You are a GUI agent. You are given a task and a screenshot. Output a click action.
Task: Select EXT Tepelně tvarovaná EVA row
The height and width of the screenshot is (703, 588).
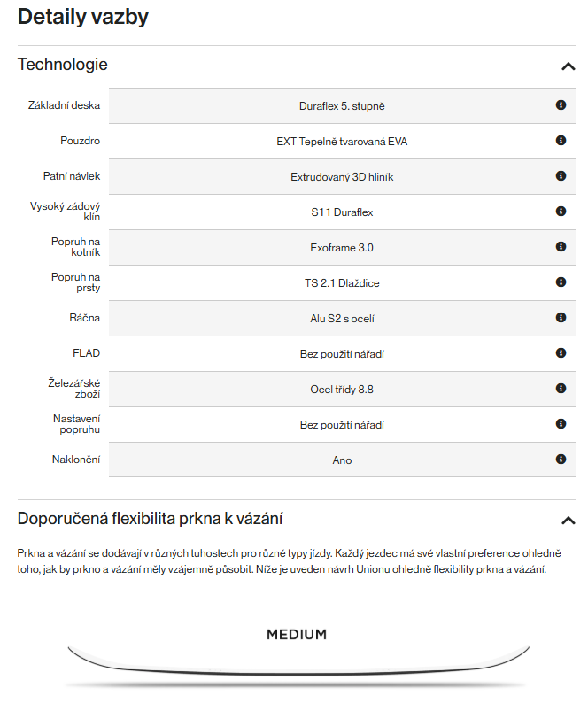pyautogui.click(x=342, y=142)
